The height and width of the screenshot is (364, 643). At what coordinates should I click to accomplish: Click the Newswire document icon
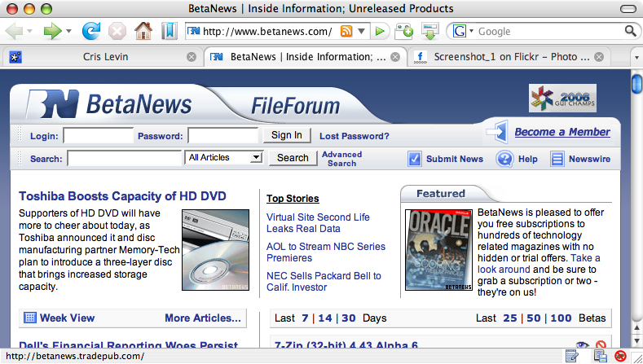[x=557, y=159]
